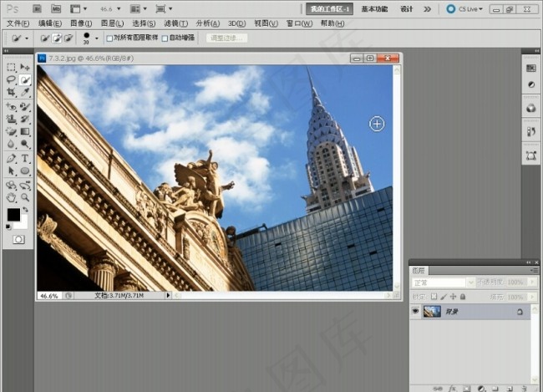This screenshot has height=392, width=543.
Task: Select the Blur tool
Action: pyautogui.click(x=11, y=144)
